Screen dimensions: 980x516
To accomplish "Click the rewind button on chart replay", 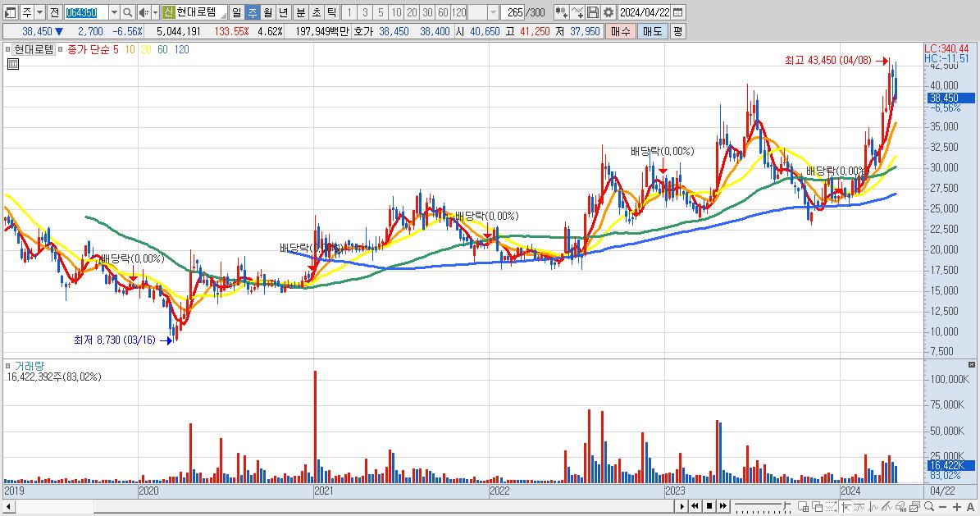I will tap(695, 506).
